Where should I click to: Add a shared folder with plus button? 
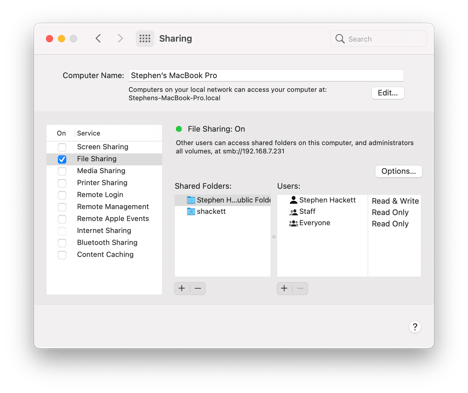182,288
